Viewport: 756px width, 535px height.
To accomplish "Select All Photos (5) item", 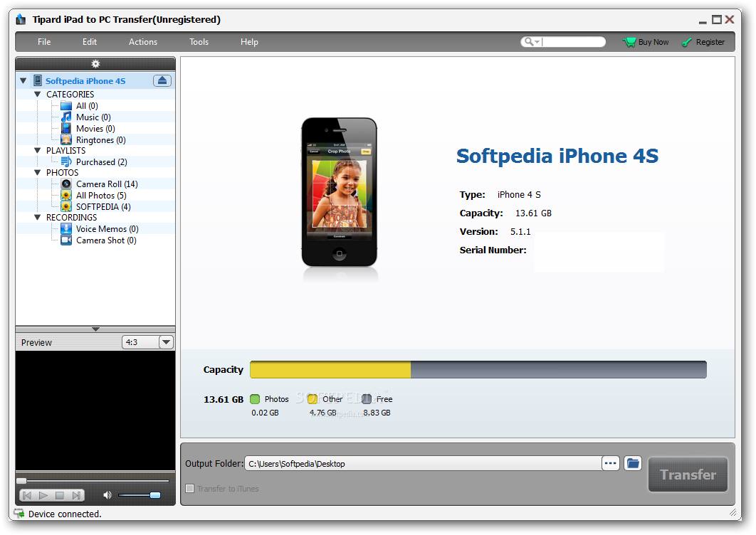I will point(101,195).
